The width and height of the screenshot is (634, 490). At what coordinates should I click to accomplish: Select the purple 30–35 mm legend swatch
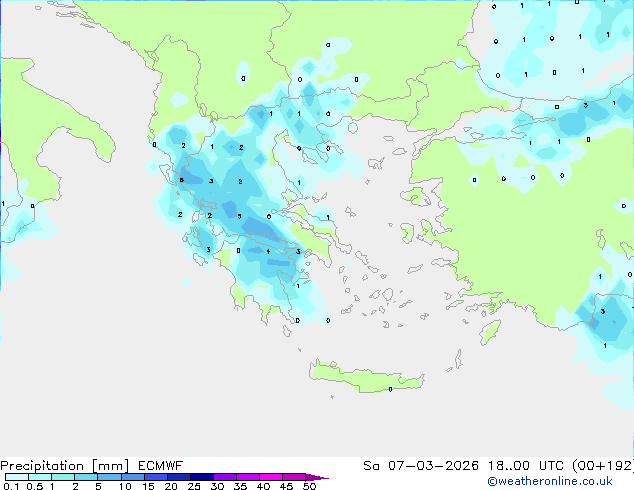[x=225, y=477]
